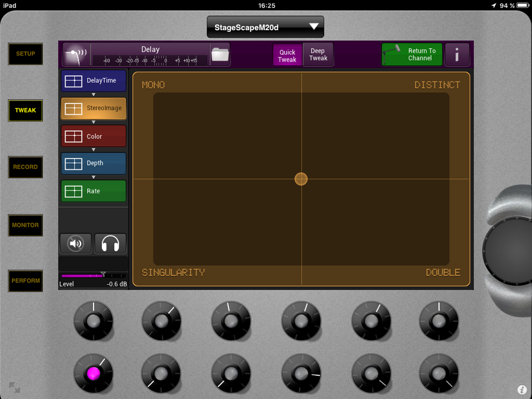Toggle the headphones monitoring button
Image resolution: width=532 pixels, height=399 pixels.
coord(110,243)
